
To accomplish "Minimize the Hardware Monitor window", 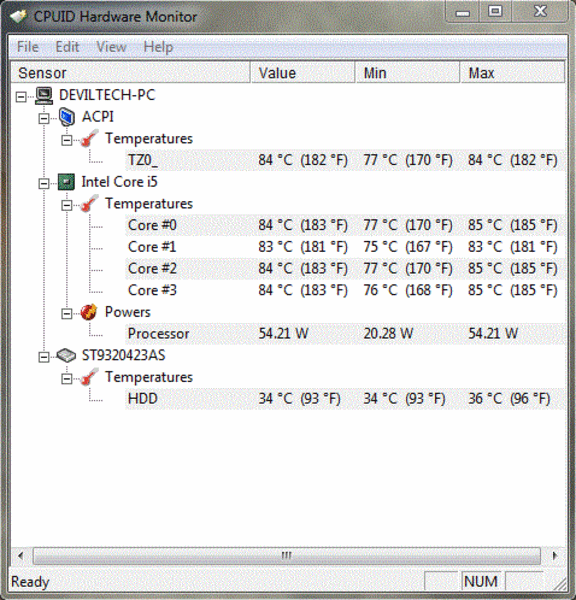I will point(463,12).
